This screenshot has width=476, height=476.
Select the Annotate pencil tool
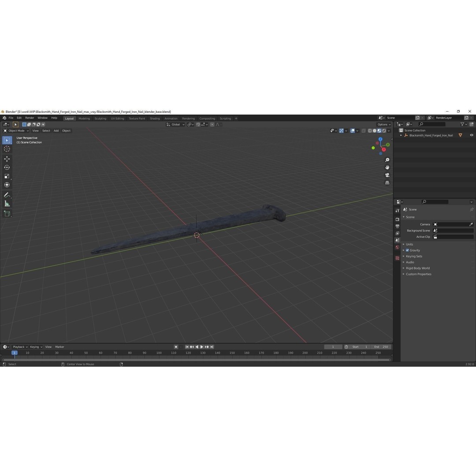click(x=7, y=195)
